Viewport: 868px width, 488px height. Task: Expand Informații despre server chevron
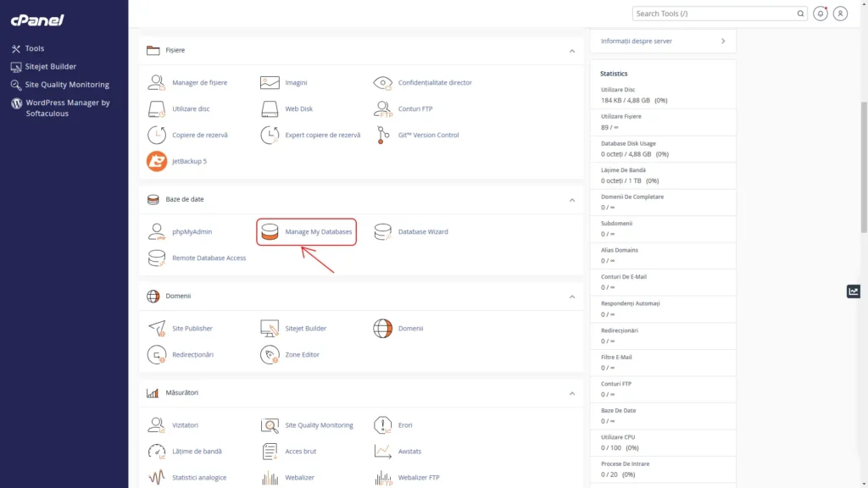(x=723, y=41)
